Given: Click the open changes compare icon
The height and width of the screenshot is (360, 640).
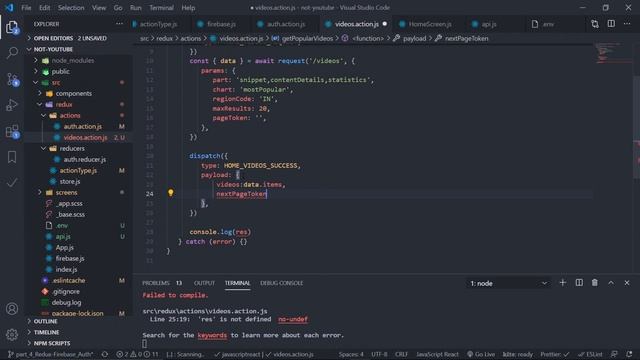Looking at the screenshot, I should tap(595, 24).
